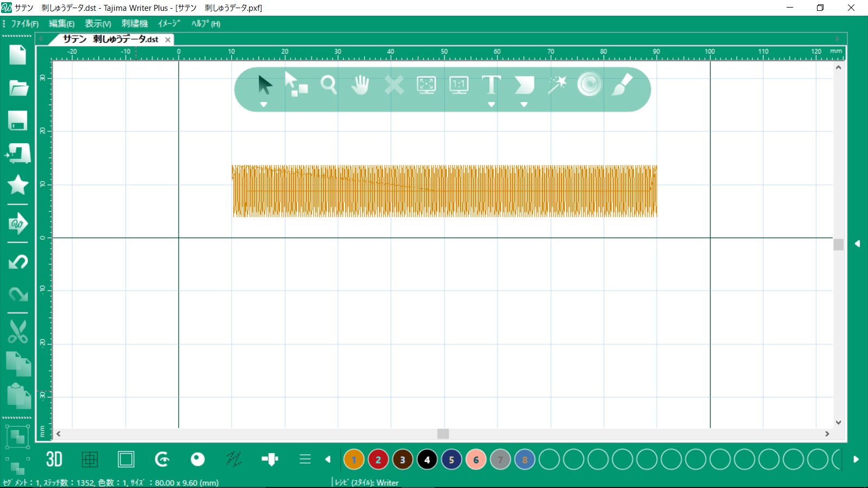This screenshot has width=868, height=488.
Task: Open the 編集(E) menu
Action: click(61, 24)
